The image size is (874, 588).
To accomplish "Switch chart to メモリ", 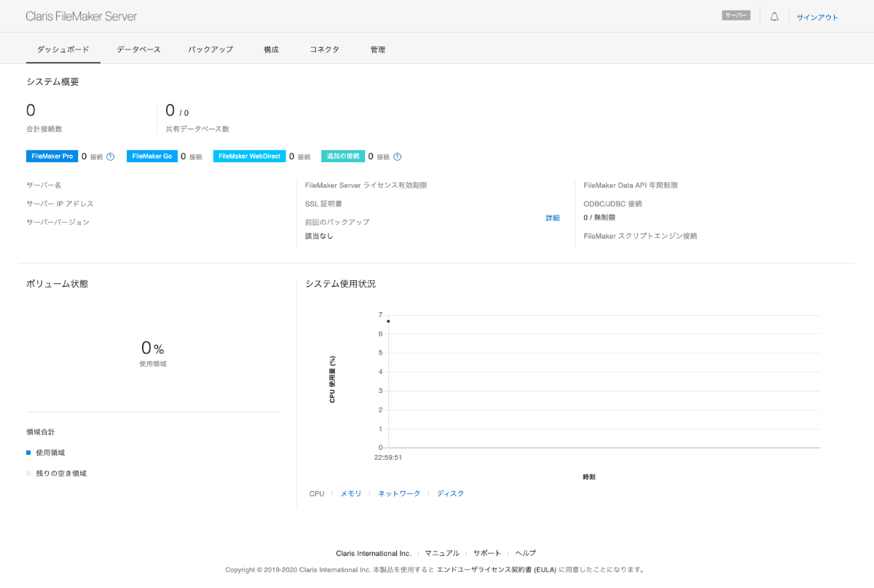I will pyautogui.click(x=351, y=493).
